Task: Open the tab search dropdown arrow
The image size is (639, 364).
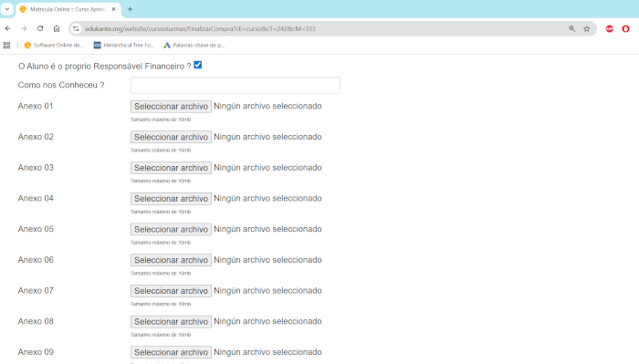Action: point(7,9)
